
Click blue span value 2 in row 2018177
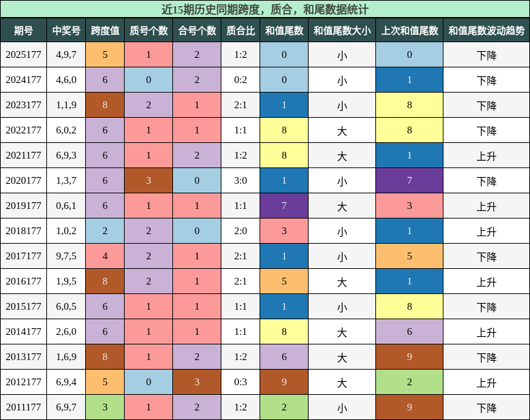pos(105,231)
